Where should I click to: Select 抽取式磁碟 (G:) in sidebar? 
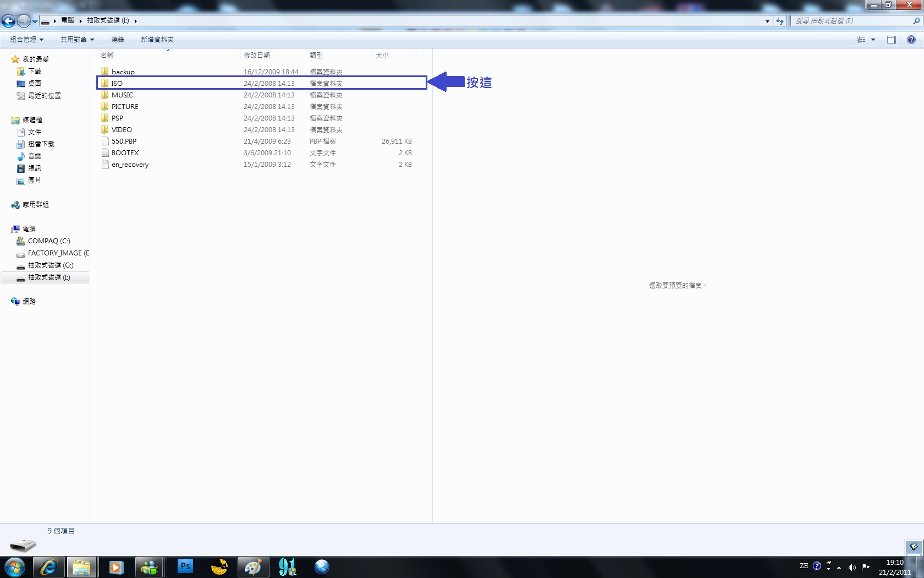[x=45, y=265]
